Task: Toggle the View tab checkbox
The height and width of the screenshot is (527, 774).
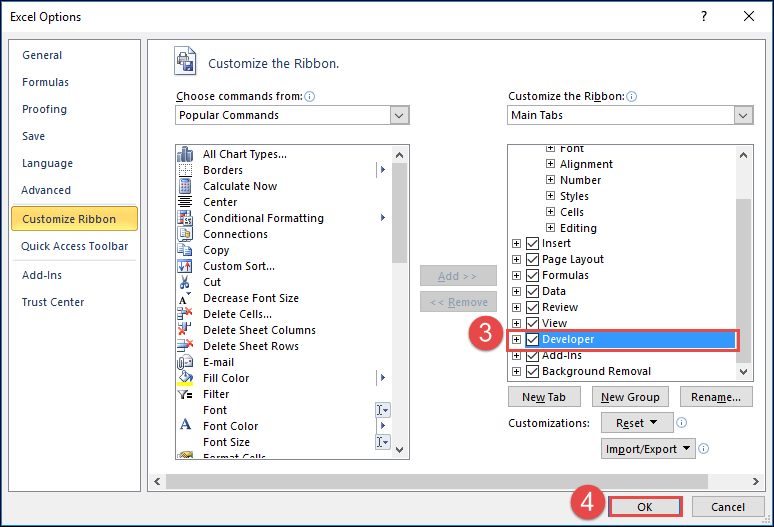Action: 532,323
